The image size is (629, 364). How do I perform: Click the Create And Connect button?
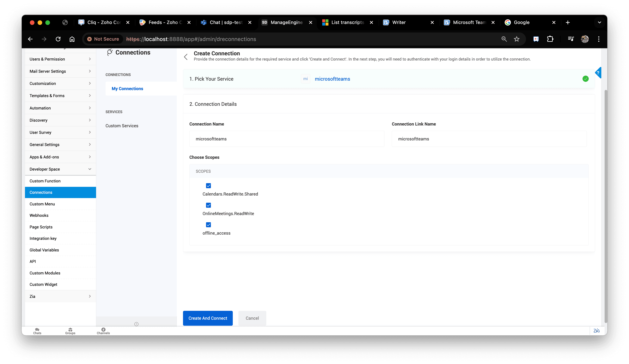tap(208, 318)
